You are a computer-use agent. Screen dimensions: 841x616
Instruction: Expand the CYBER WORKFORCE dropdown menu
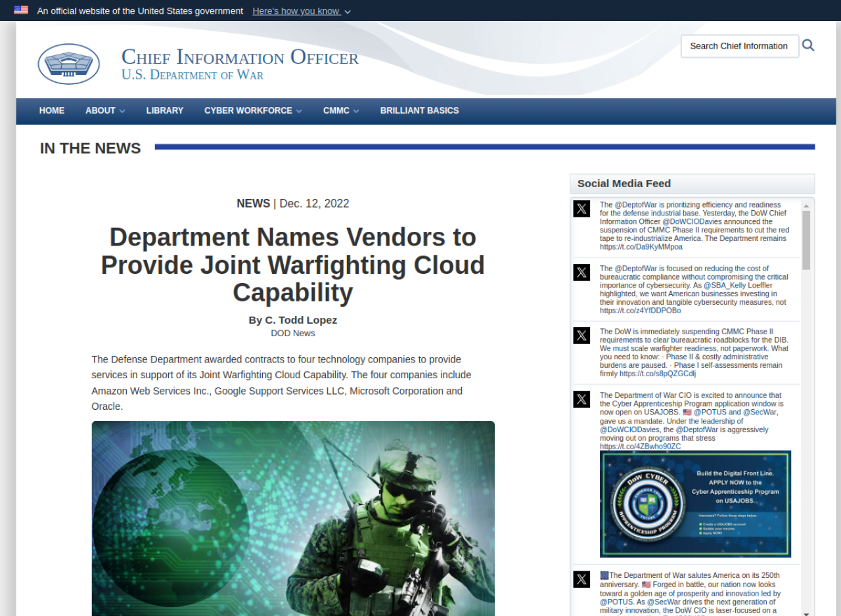[x=253, y=111]
